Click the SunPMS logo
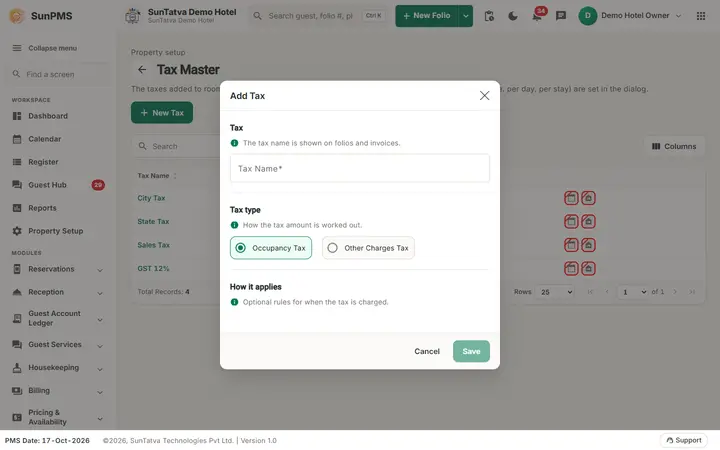The height and width of the screenshot is (450, 720). [x=41, y=16]
